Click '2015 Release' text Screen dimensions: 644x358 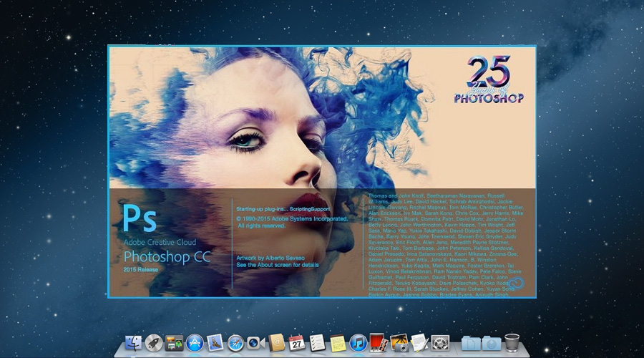pos(141,270)
